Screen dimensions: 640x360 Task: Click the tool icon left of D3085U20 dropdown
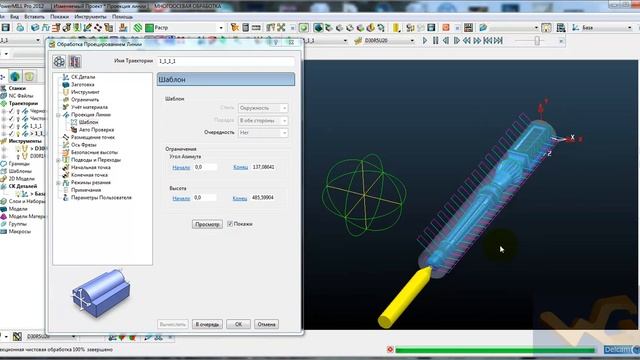359,40
